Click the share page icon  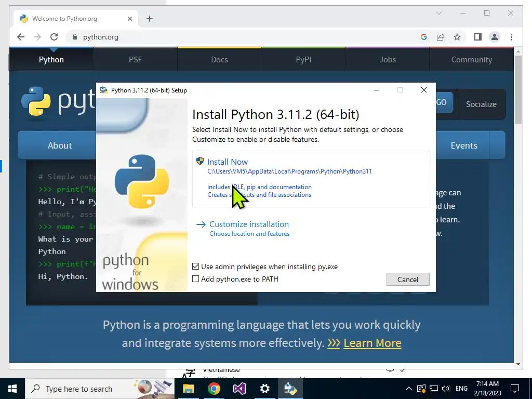[441, 37]
